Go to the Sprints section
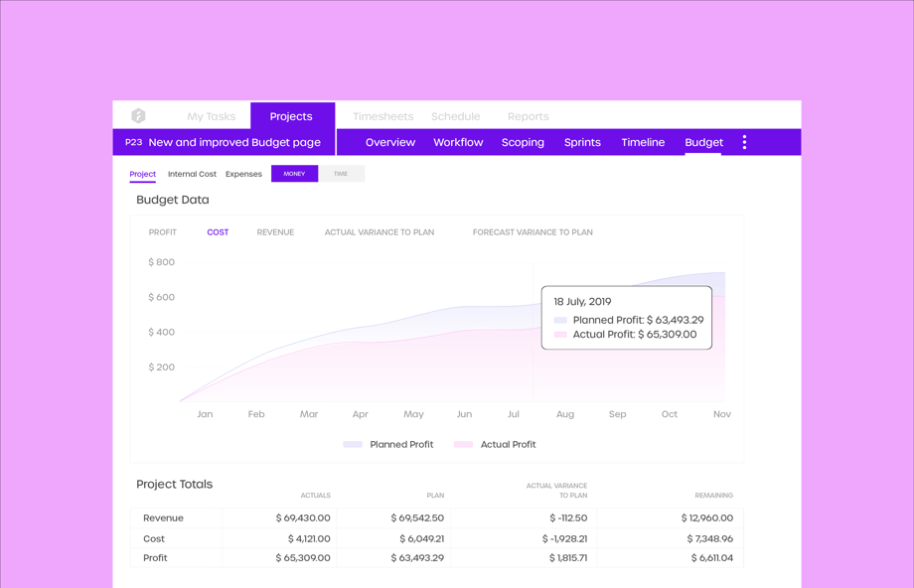This screenshot has height=588, width=914. (x=582, y=142)
